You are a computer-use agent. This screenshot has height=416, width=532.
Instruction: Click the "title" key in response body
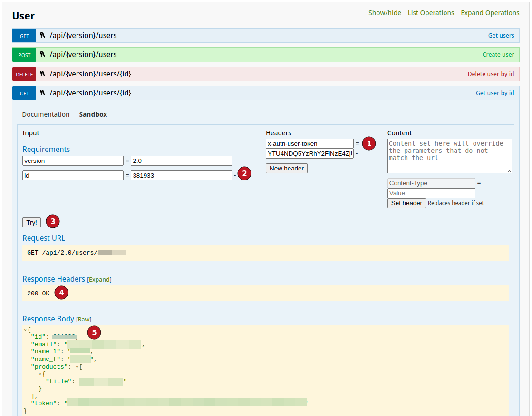[x=58, y=381]
